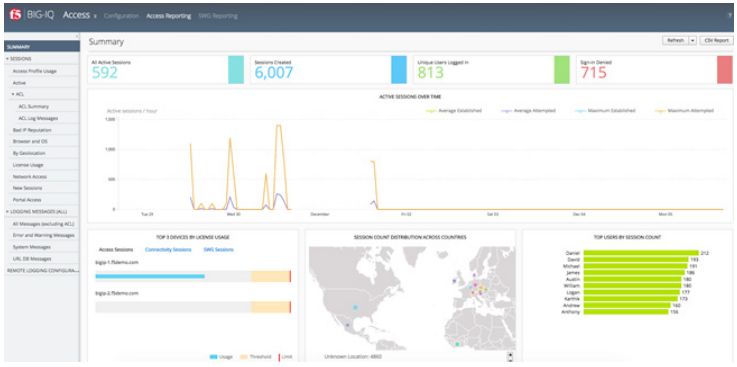
Task: Click the CSV Report button
Action: click(716, 41)
